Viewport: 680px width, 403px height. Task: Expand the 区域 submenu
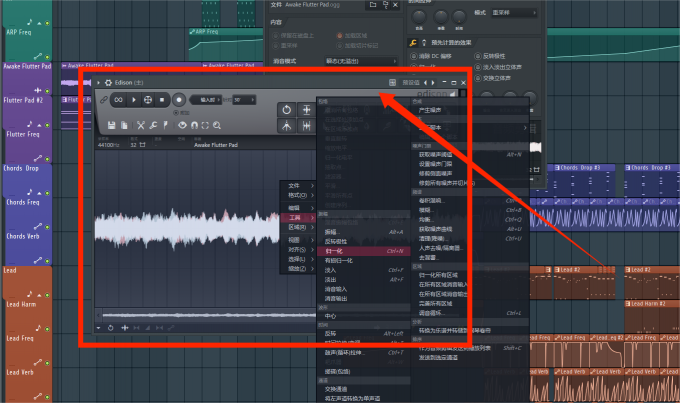pos(298,228)
